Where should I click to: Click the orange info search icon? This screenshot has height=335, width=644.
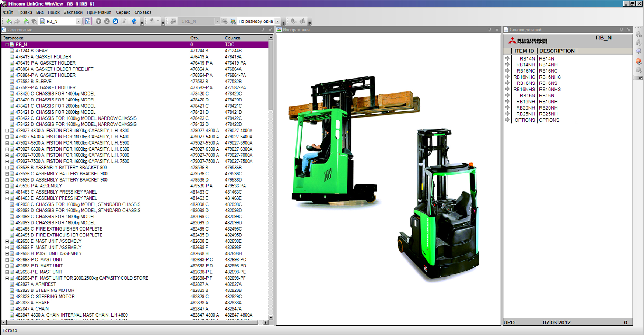(638, 61)
